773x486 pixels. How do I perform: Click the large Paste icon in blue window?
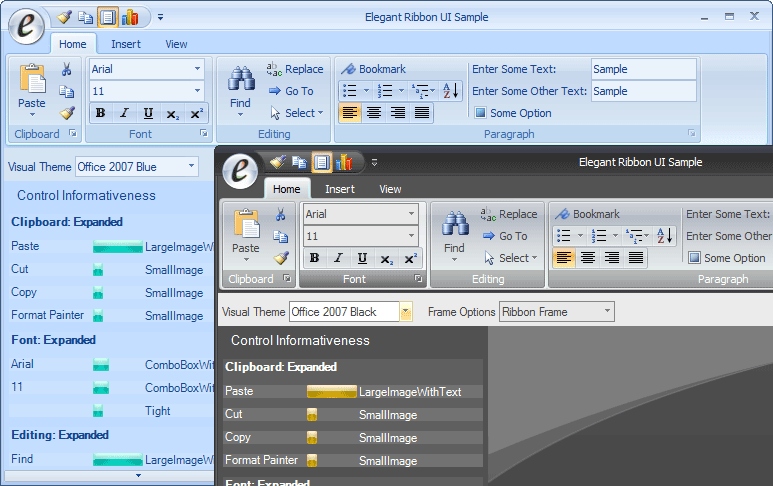[32, 79]
